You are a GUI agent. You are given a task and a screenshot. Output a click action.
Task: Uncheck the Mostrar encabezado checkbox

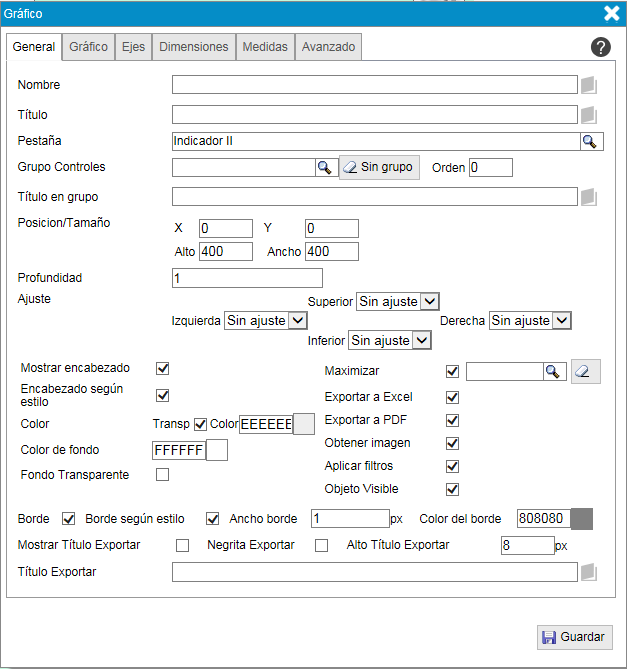(x=162, y=369)
